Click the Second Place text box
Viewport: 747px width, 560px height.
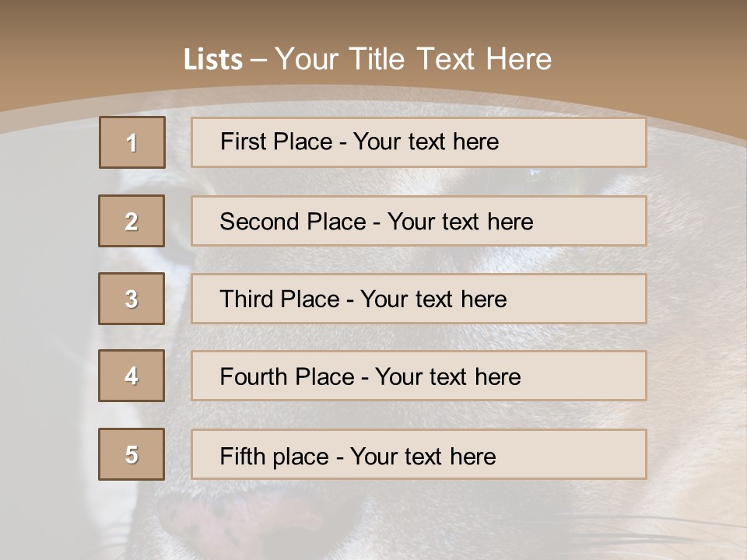[419, 221]
